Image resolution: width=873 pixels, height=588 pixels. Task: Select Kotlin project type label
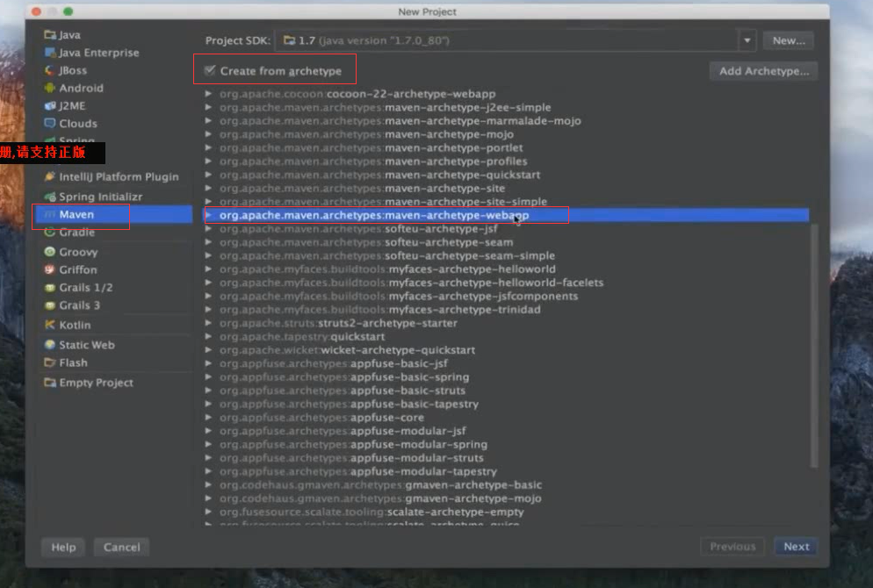click(75, 325)
